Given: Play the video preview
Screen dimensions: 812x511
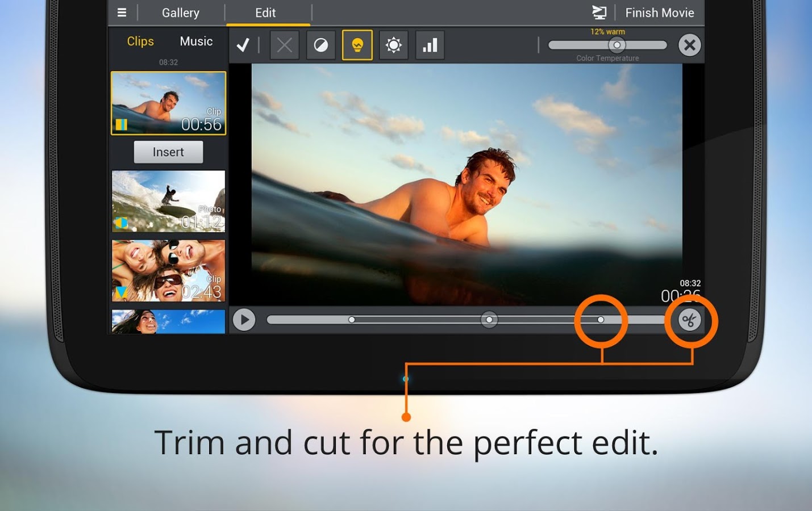Looking at the screenshot, I should (x=244, y=320).
